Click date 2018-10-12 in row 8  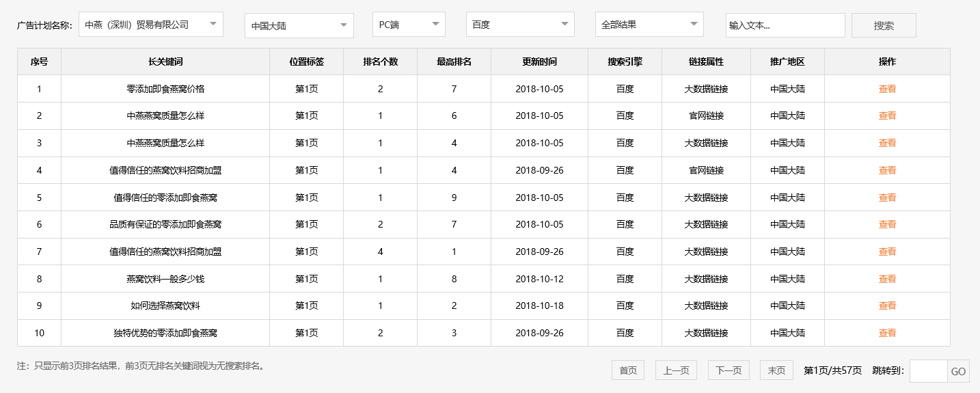[539, 279]
